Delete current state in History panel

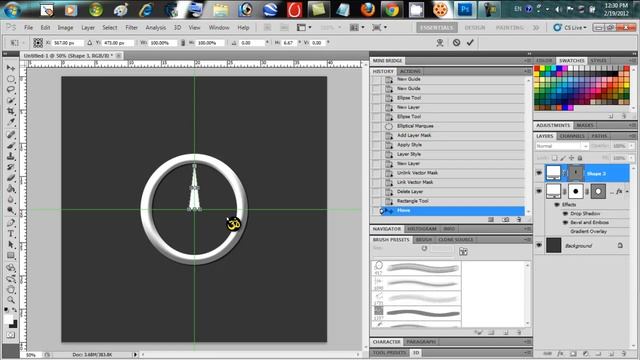pyautogui.click(x=519, y=220)
